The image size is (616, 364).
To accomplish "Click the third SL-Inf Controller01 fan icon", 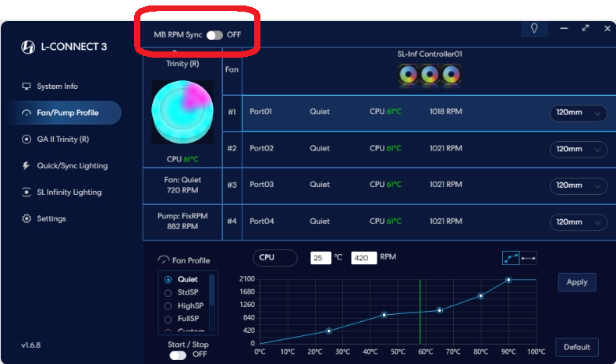I will click(x=451, y=75).
